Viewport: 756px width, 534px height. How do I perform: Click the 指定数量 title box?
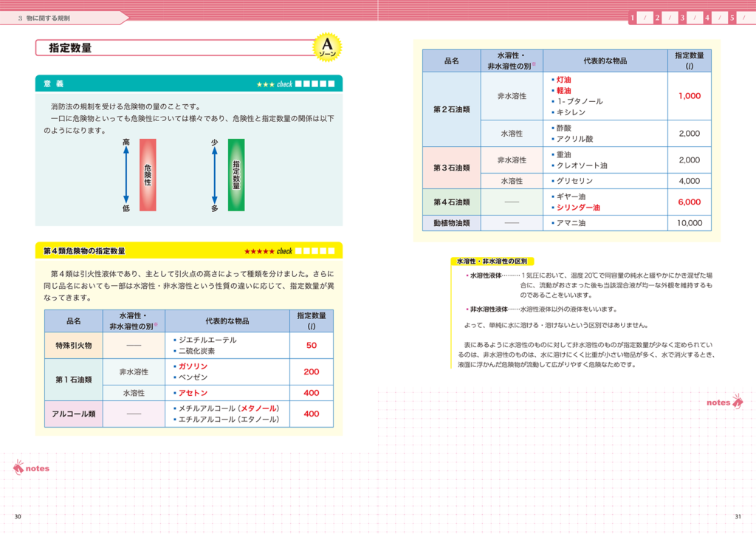point(176,48)
